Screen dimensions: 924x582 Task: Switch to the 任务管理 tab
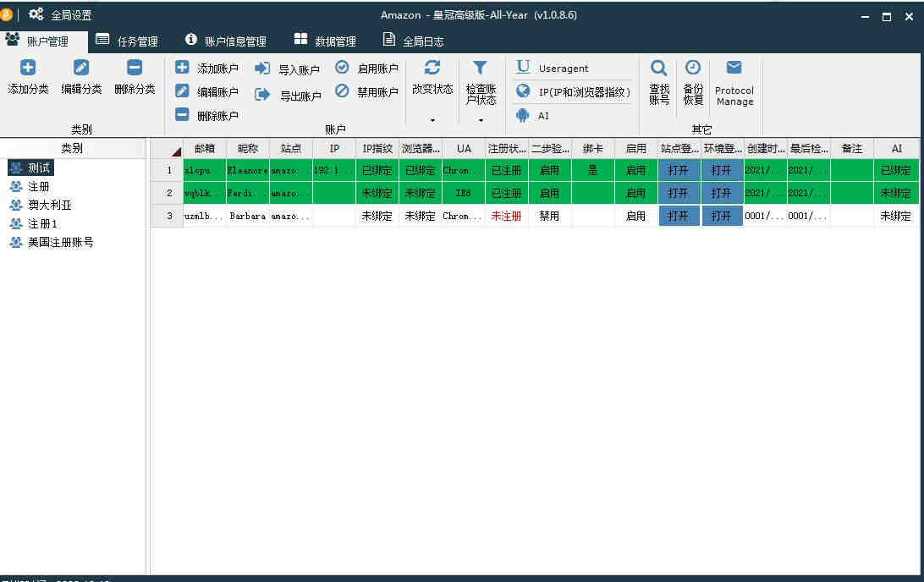point(127,41)
